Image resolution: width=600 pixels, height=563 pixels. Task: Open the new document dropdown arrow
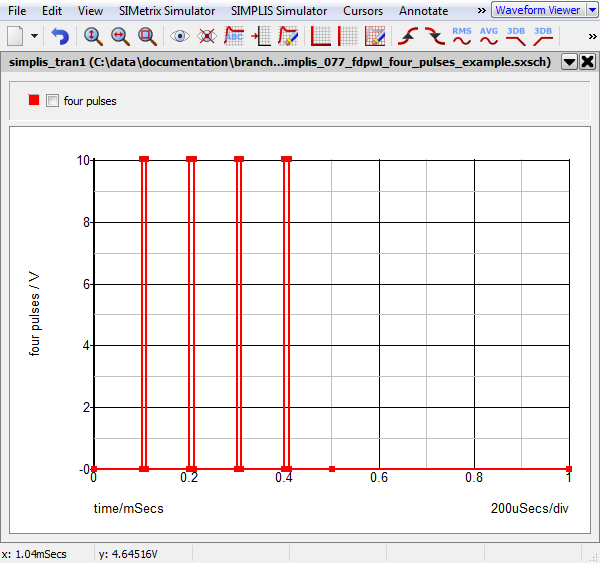pyautogui.click(x=35, y=36)
